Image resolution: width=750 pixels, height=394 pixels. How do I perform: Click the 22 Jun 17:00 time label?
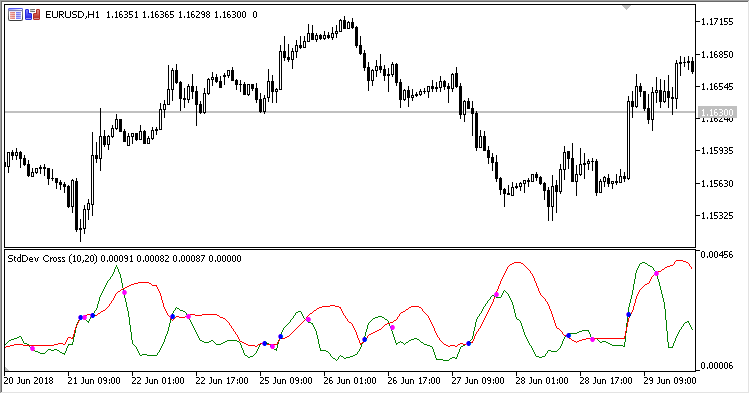222,381
